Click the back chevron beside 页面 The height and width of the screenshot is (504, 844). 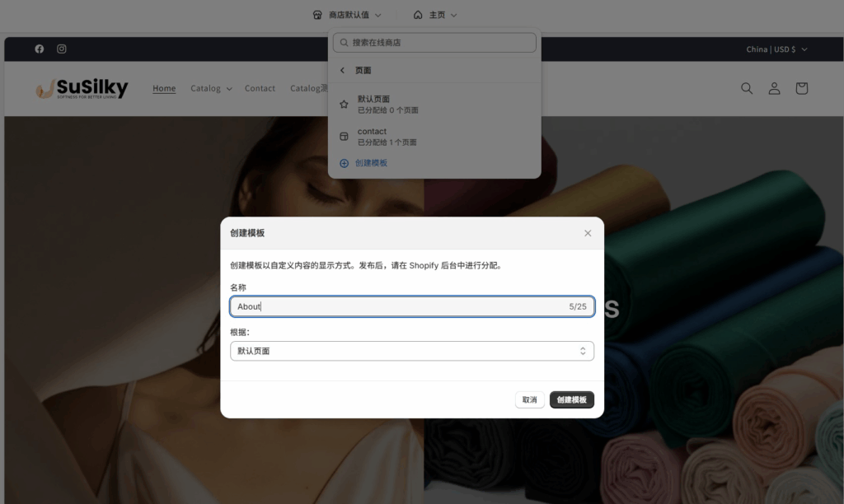point(343,71)
